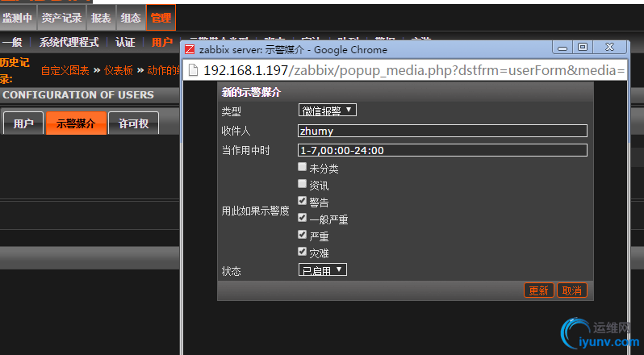Open the 报表 menu
Screen dimensions: 644x355
[x=101, y=18]
